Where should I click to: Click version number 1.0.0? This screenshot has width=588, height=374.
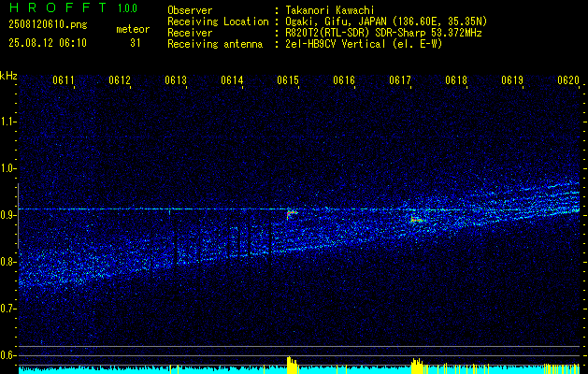pos(127,7)
